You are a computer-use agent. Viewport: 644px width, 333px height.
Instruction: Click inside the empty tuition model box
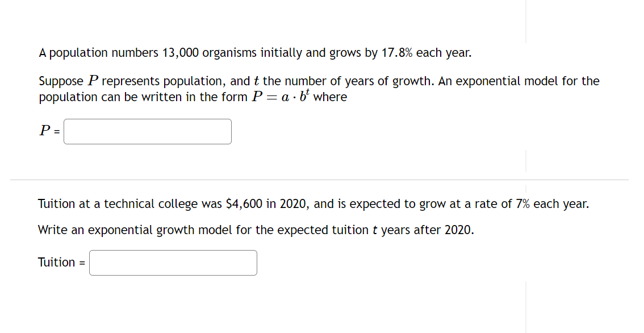(x=173, y=263)
